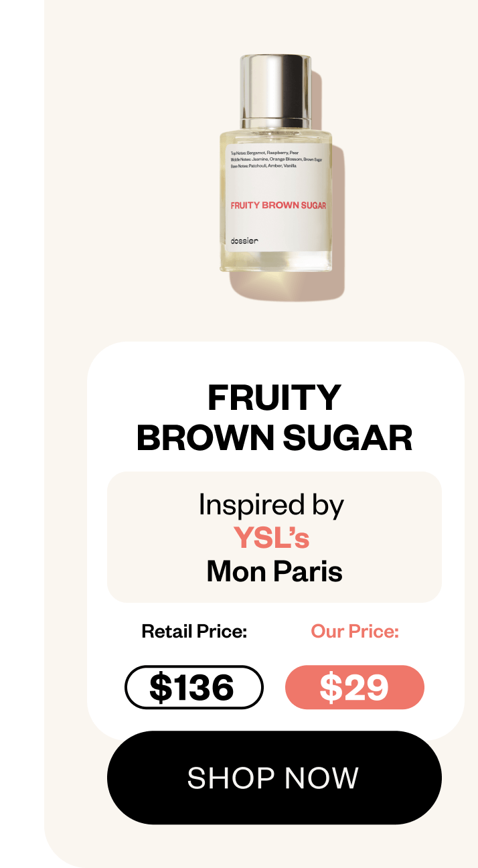Click the Base Notes line on the bottle
Viewport: 478px width, 868px height.
(x=263, y=165)
